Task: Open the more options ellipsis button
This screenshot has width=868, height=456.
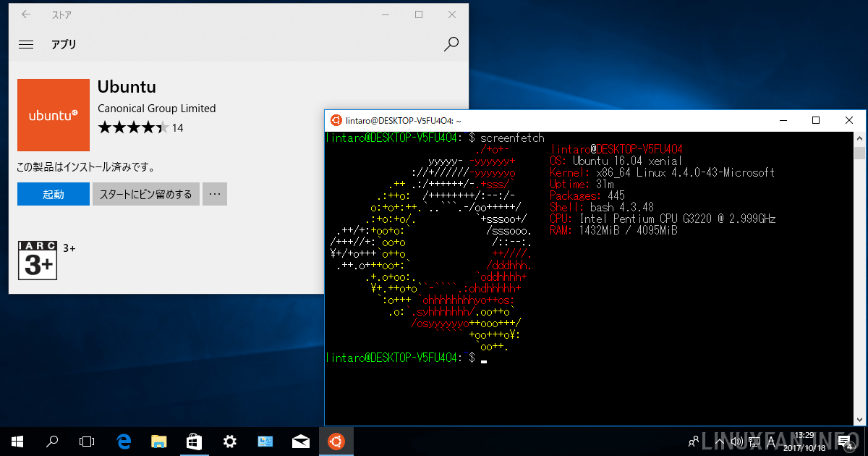Action: [x=215, y=194]
